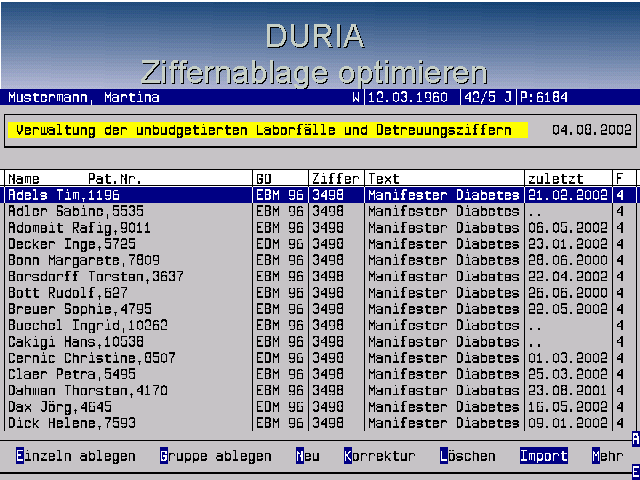This screenshot has width=640, height=480.
Task: Click date 09.01.2002 in Dick Helene row
Action: click(568, 423)
